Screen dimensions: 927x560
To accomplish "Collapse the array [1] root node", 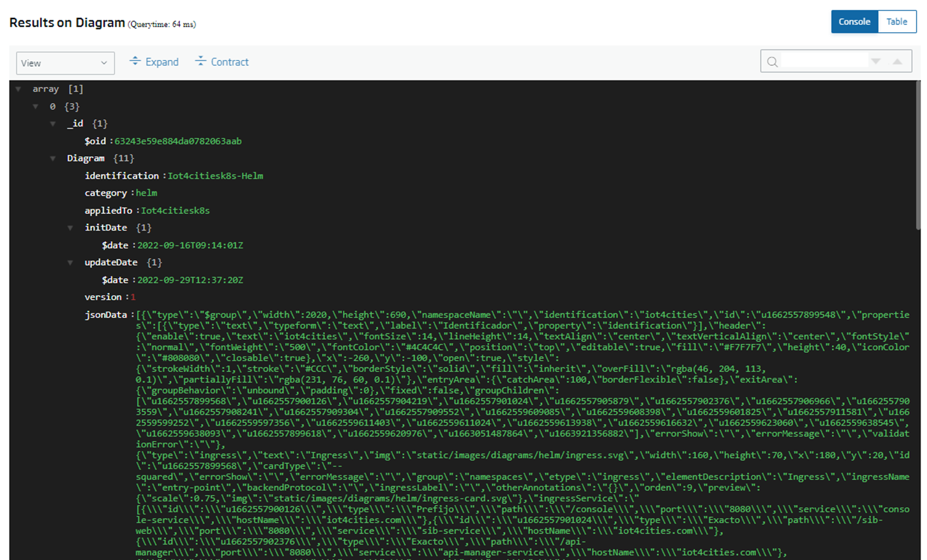I will pos(19,89).
